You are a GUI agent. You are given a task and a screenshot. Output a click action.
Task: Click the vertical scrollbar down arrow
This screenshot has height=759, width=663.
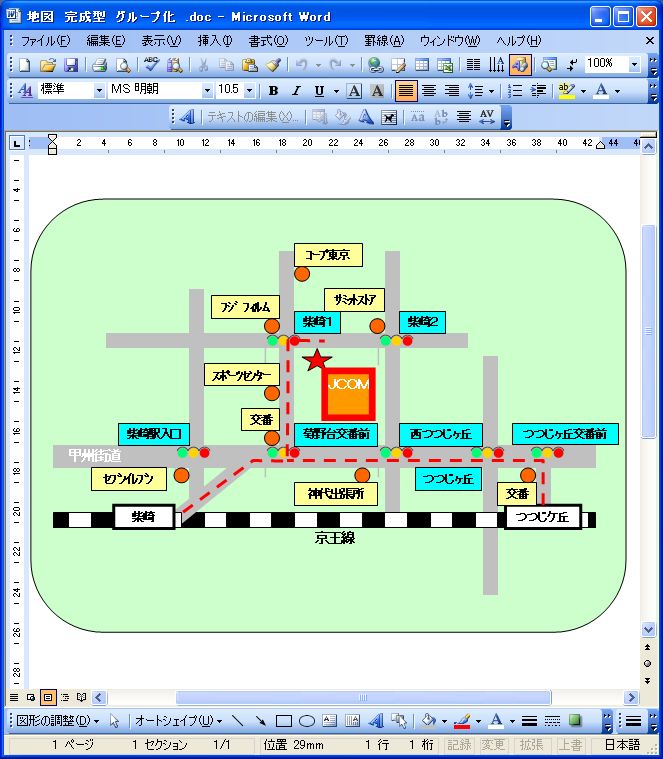[x=648, y=629]
